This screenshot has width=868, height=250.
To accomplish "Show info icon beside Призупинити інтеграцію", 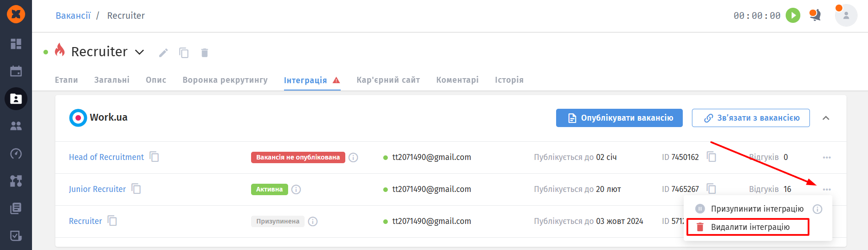I will pyautogui.click(x=817, y=209).
